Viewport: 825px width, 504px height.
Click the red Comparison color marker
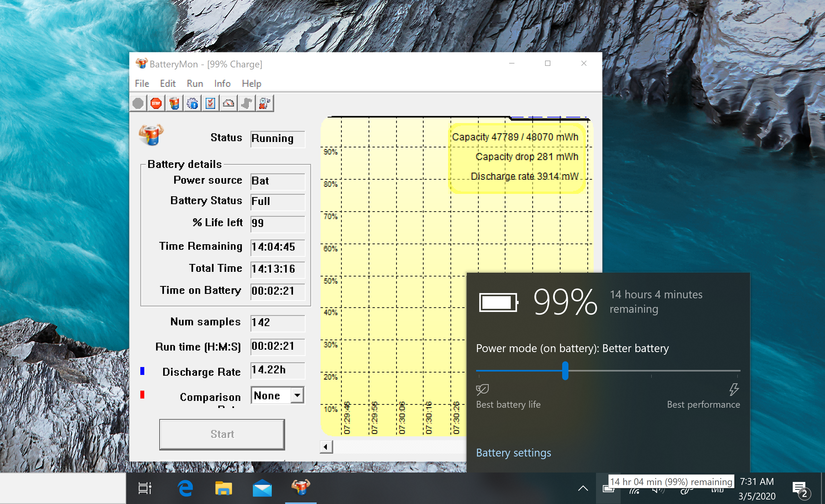pos(142,395)
